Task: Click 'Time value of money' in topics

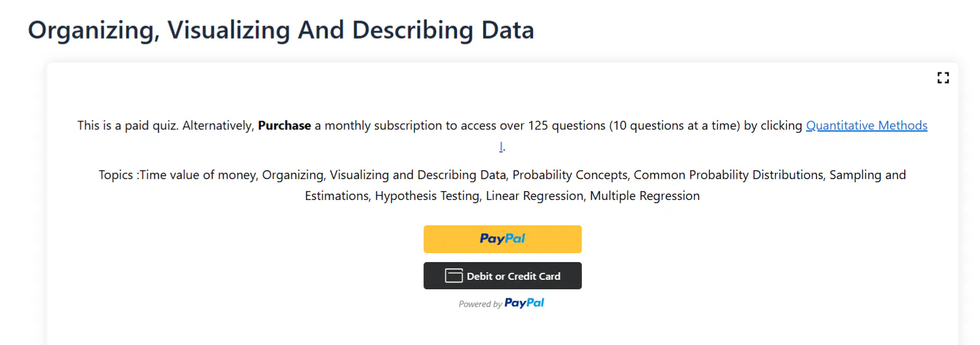Action: pos(198,175)
